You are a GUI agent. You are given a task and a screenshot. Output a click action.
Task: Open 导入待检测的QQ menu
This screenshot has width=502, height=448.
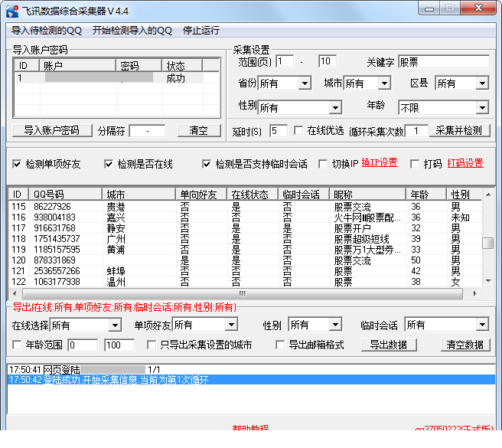47,31
